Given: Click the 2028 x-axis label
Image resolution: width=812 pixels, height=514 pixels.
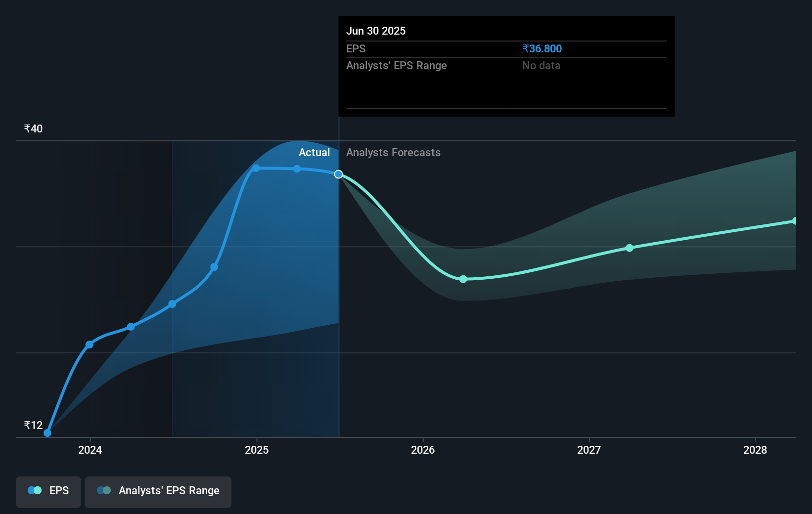Looking at the screenshot, I should (x=755, y=450).
